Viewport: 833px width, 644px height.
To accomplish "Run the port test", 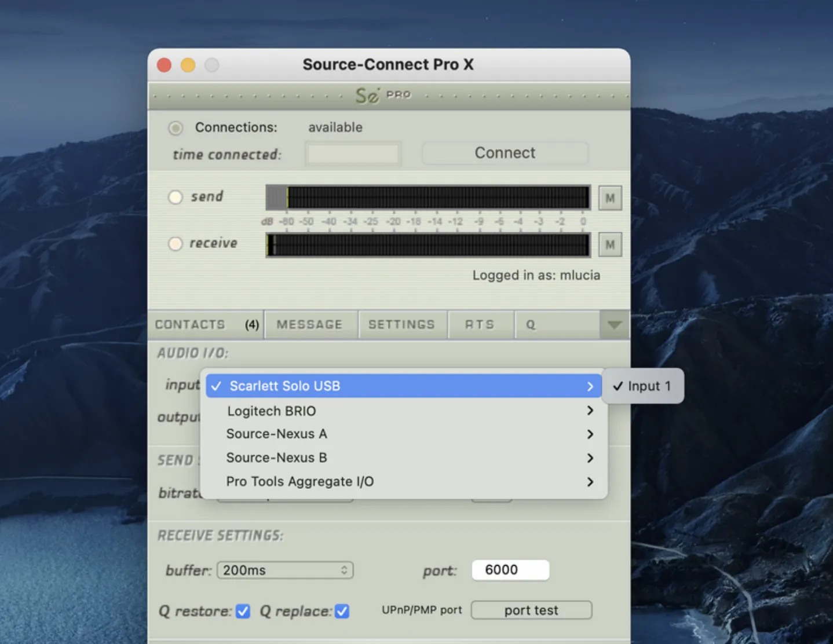I will coord(531,610).
